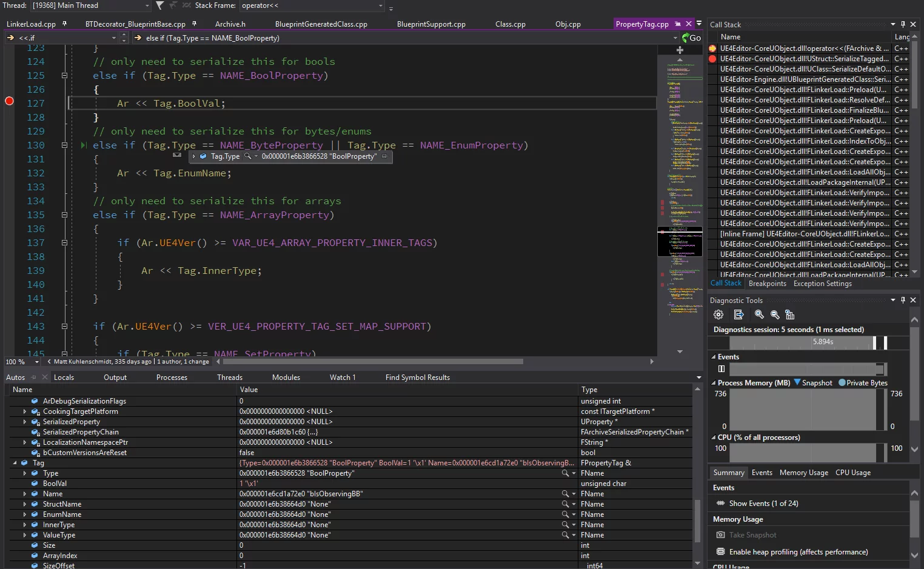Switch to CPU Usage tab in Diagnostic Tools
Screen dimensions: 924x569
click(852, 473)
